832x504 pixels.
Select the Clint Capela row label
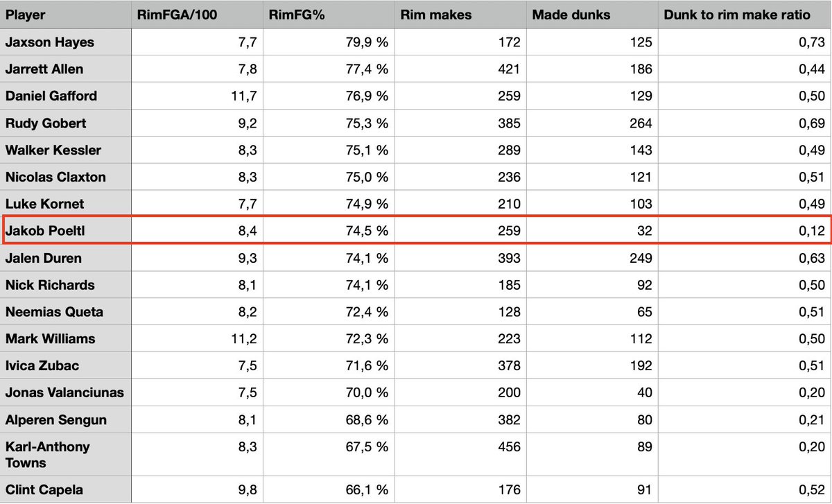point(66,489)
